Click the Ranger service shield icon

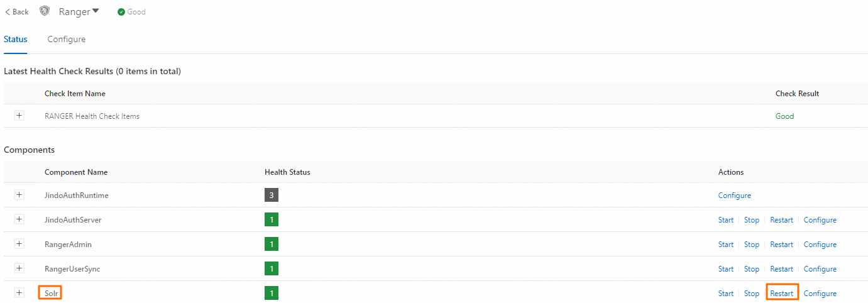tap(45, 11)
